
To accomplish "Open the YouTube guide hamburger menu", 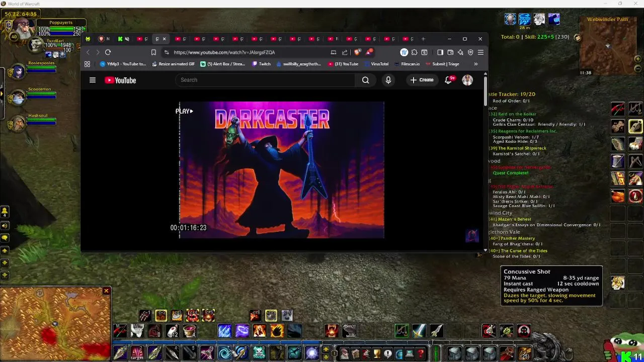I will (93, 80).
